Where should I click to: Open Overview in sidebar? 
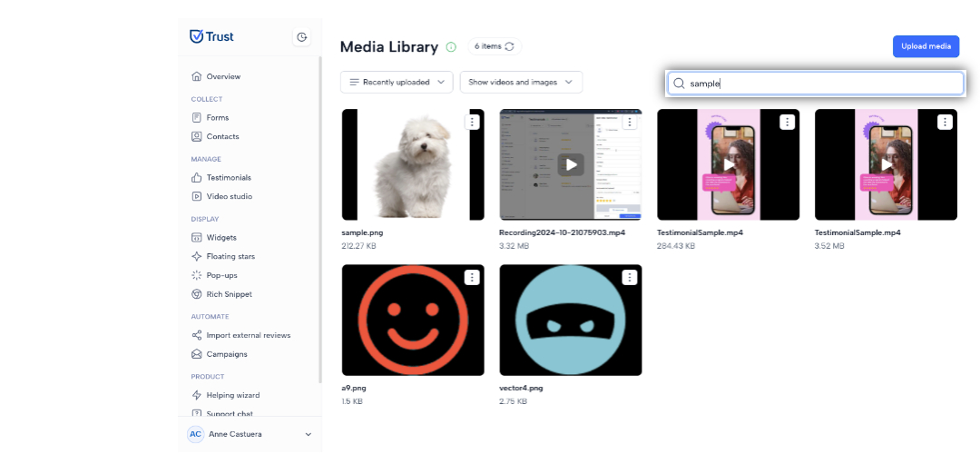click(224, 76)
